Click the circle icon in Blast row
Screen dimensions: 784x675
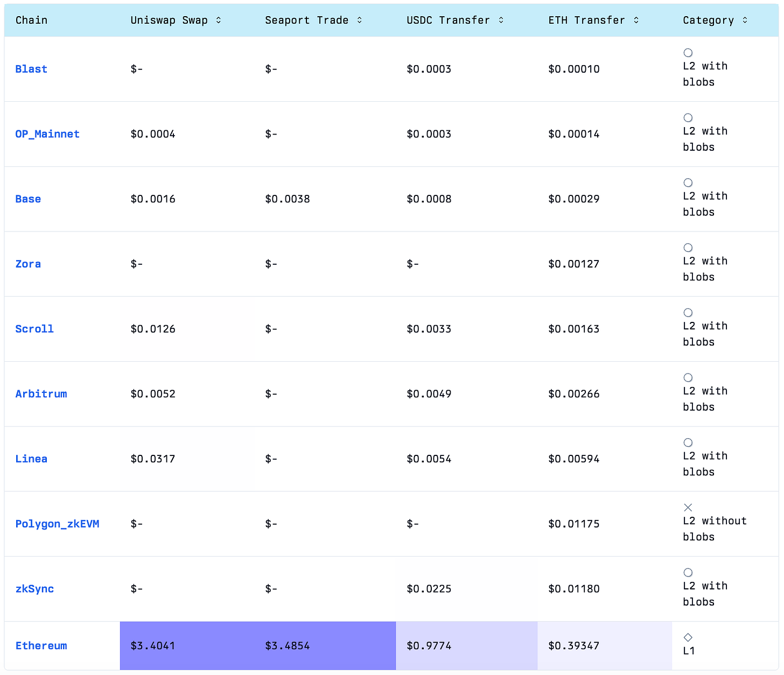688,53
